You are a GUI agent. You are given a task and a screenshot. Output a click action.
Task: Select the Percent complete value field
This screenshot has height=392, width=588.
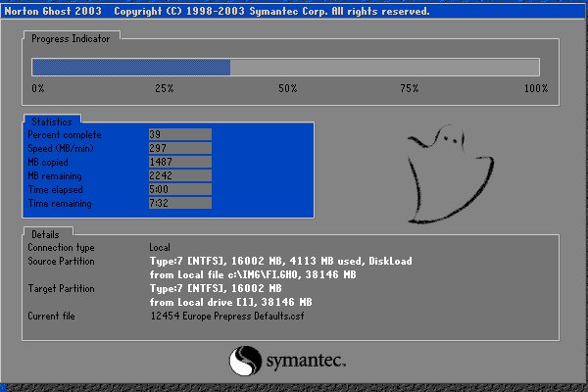pyautogui.click(x=179, y=134)
